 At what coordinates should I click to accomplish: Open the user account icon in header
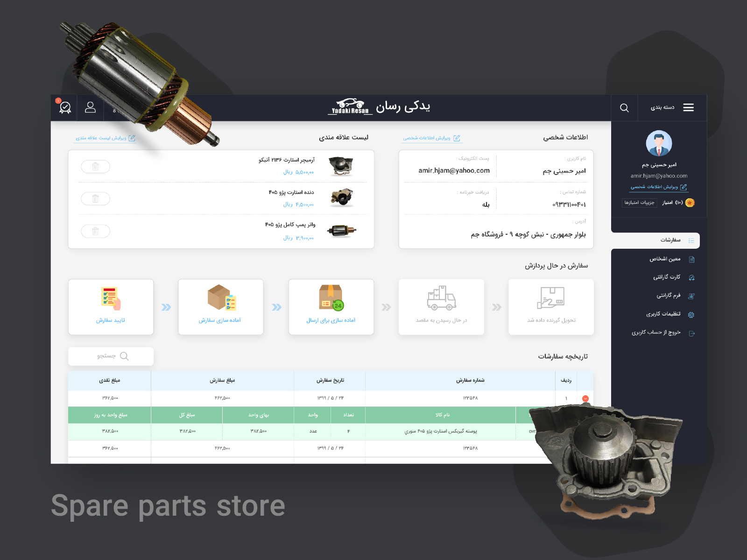coord(90,107)
